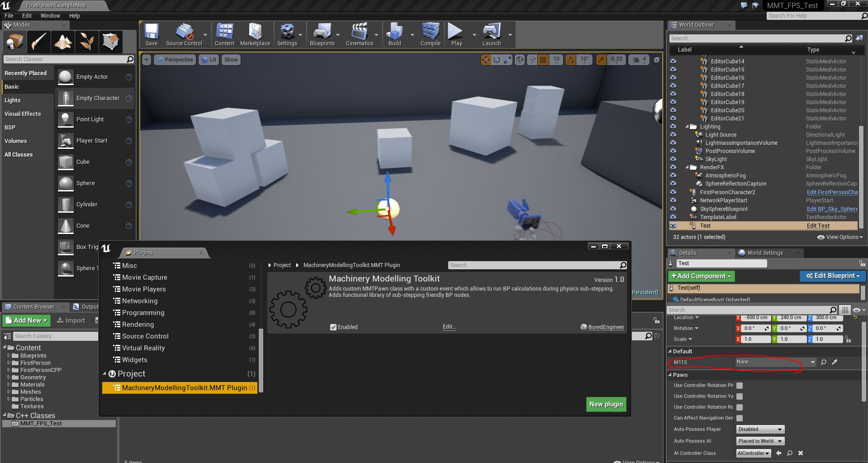
Task: Open the M113 None dropdown
Action: (775, 362)
